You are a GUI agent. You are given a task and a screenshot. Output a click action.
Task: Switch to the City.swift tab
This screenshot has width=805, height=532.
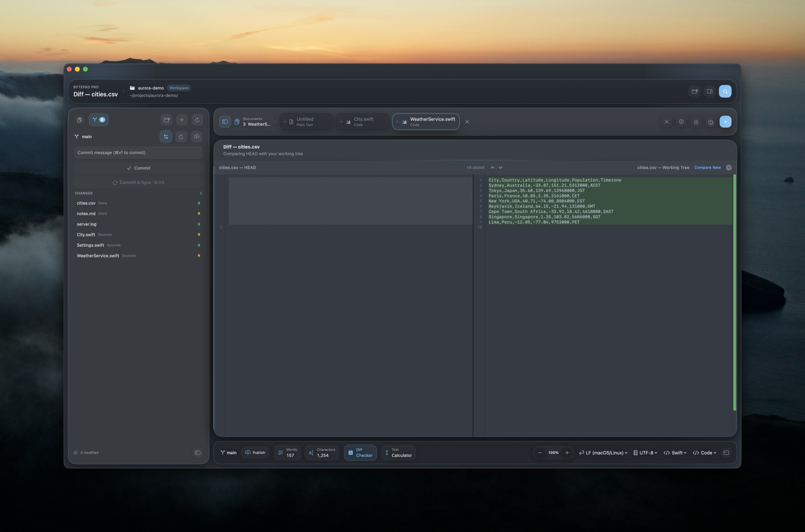pos(362,122)
